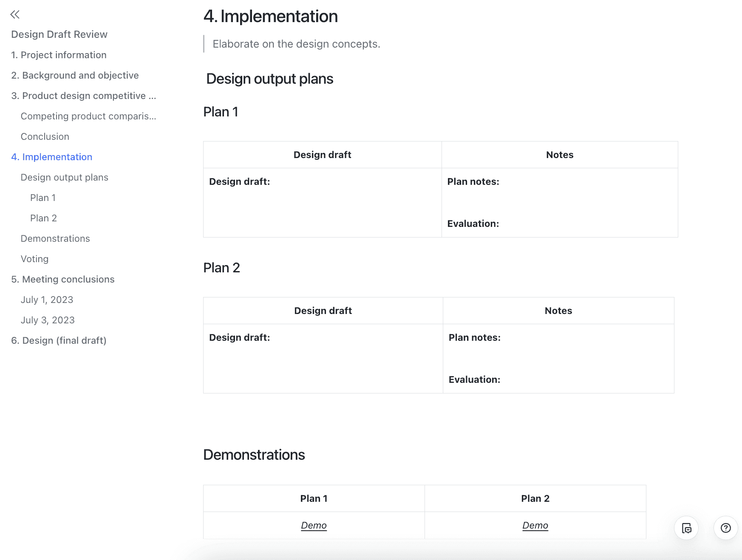
Task: Go to Design output plans outline item
Action: [65, 177]
